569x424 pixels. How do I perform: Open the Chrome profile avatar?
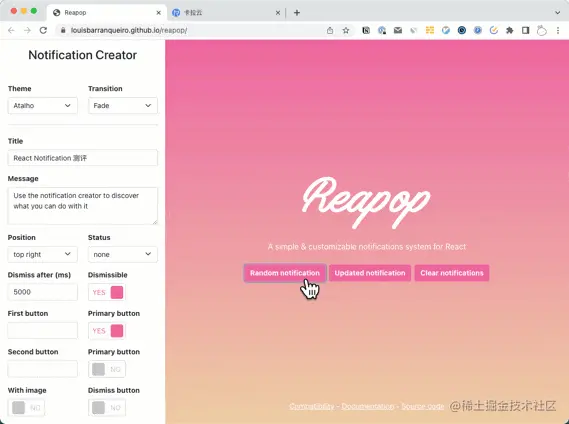coord(542,30)
